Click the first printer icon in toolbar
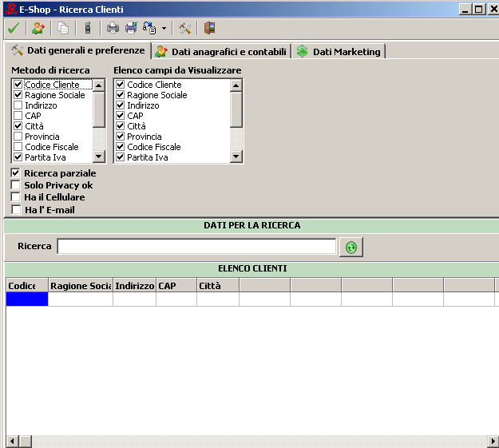Screen dimensions: 499x448 [113, 28]
